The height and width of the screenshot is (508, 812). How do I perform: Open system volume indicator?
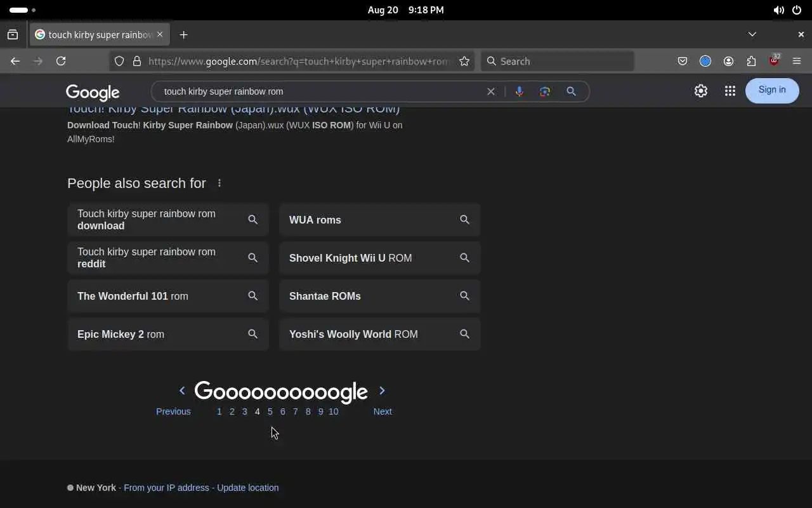click(x=778, y=10)
